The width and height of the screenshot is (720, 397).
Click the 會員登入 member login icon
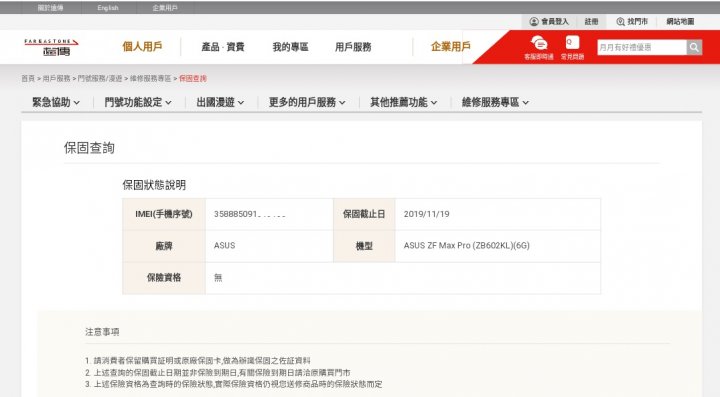pos(534,22)
